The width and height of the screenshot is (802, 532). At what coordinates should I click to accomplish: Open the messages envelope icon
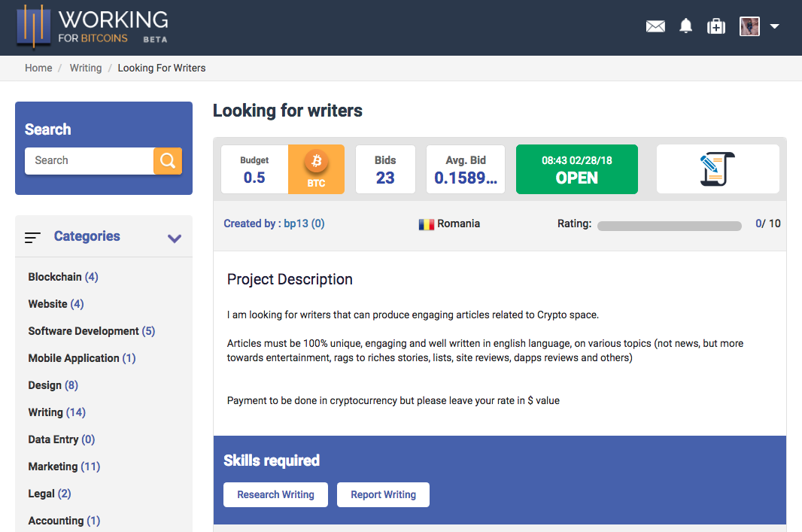655,26
